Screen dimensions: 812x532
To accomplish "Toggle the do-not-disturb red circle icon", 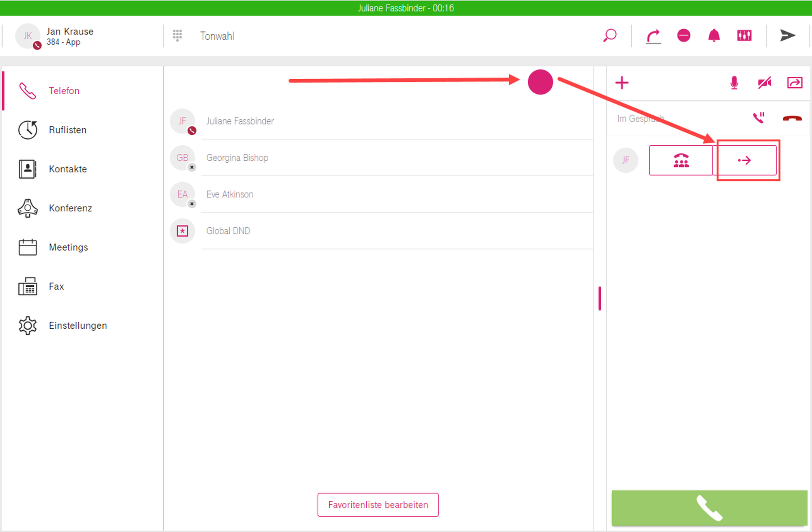I will point(684,36).
